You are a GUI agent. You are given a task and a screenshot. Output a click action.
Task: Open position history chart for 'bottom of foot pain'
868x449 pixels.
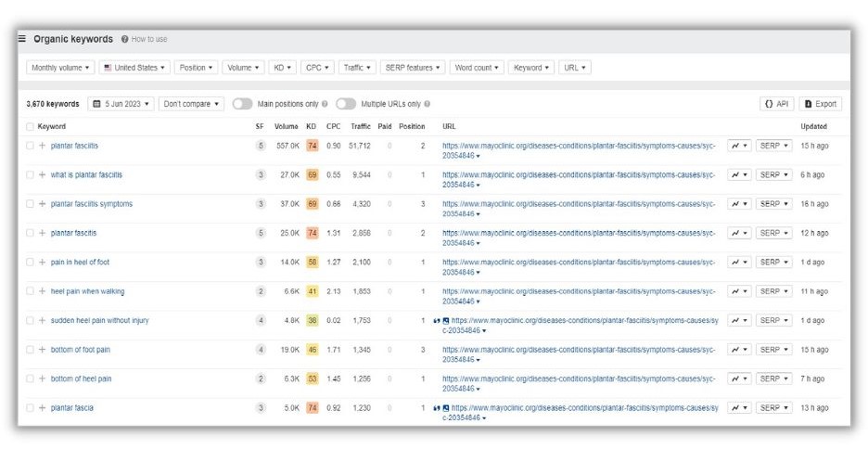point(739,350)
